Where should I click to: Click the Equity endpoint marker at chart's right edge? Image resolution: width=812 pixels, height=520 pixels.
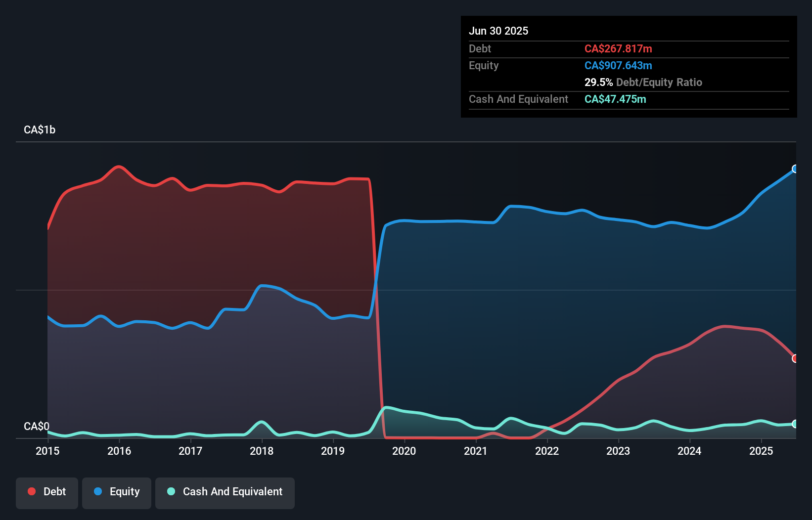[795, 169]
